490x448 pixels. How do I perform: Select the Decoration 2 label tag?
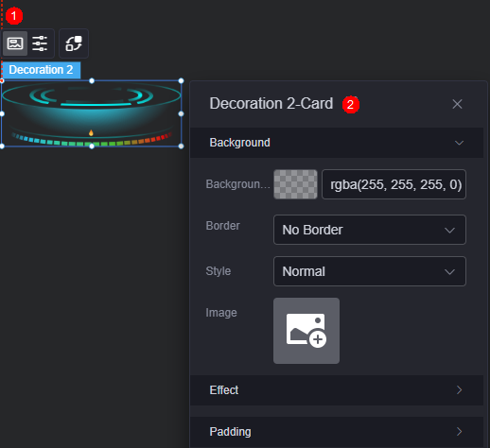(x=41, y=70)
